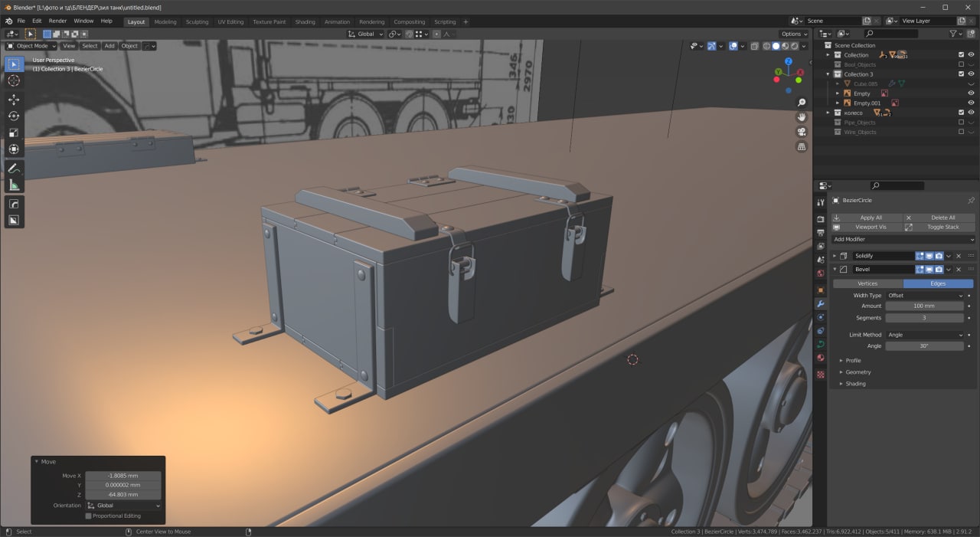This screenshot has height=537, width=980.
Task: Activate the Rotate tool
Action: 14,116
